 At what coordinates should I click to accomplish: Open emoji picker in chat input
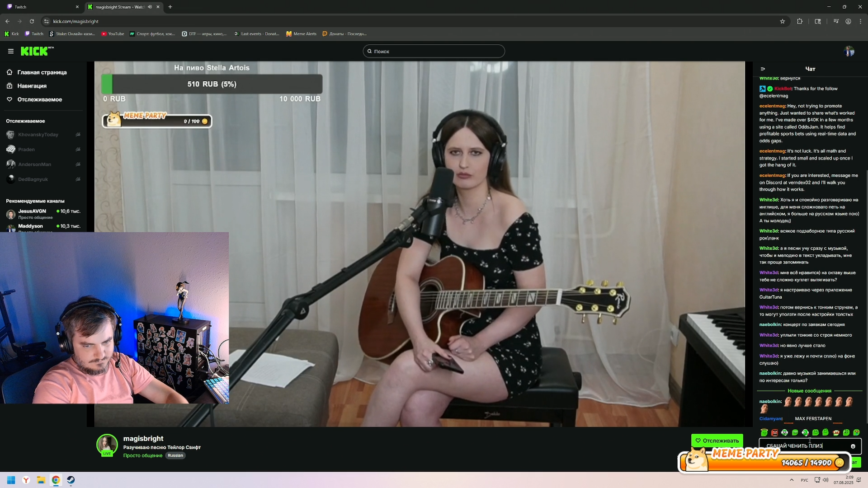(853, 446)
